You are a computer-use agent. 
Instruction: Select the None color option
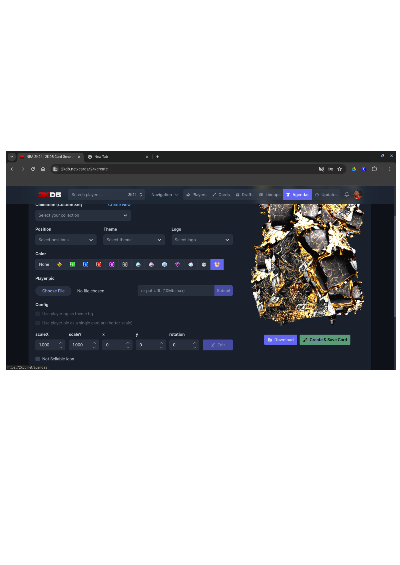pos(44,264)
